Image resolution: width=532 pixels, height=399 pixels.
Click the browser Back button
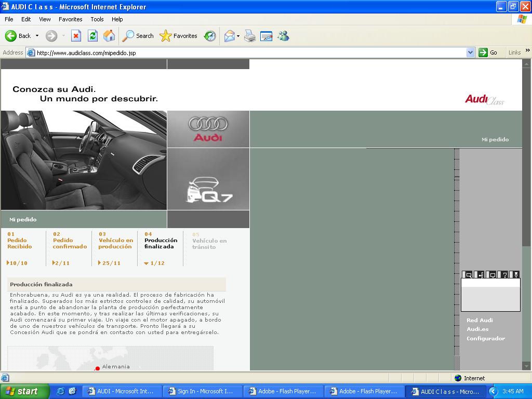[x=17, y=36]
